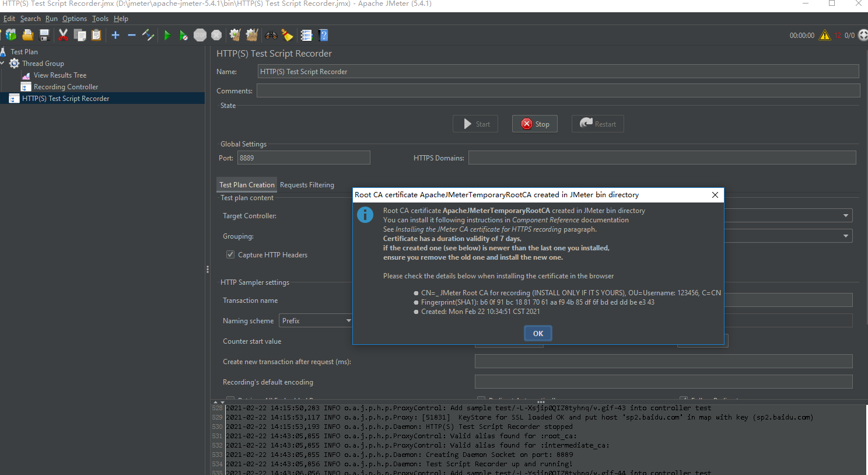Click the Help question mark icon
This screenshot has width=868, height=475.
[x=324, y=35]
